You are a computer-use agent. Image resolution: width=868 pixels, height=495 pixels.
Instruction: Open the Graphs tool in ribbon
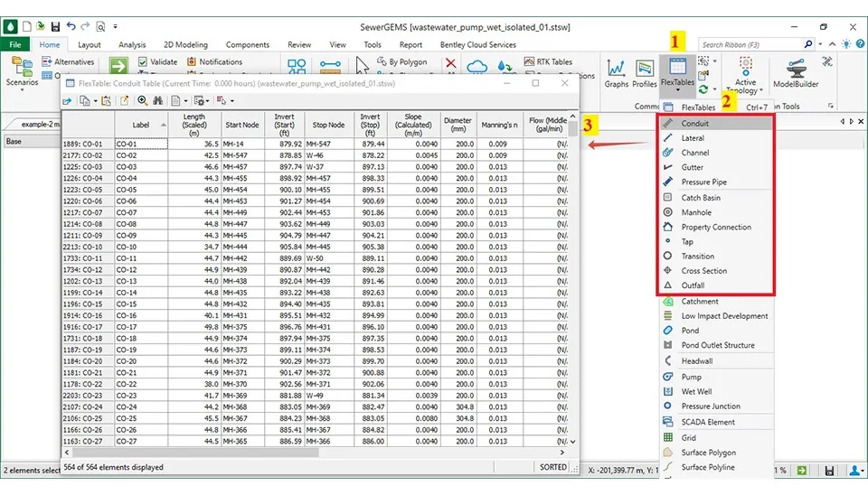coord(617,72)
